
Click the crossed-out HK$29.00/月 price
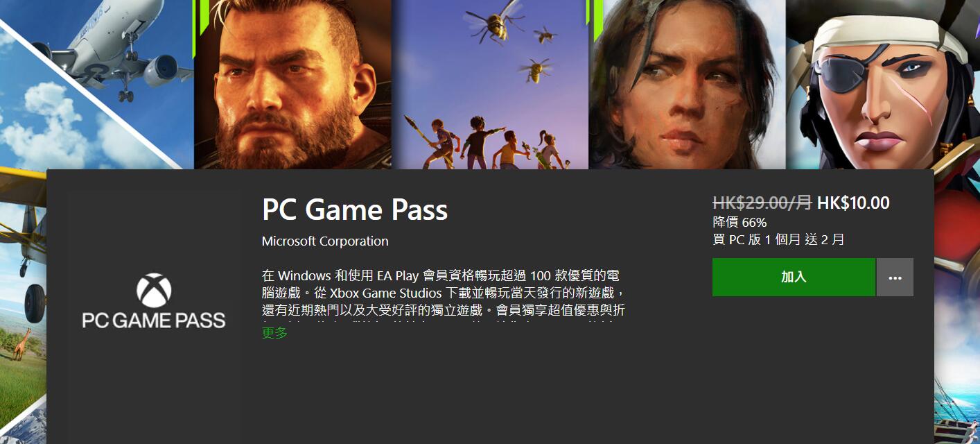pyautogui.click(x=762, y=203)
